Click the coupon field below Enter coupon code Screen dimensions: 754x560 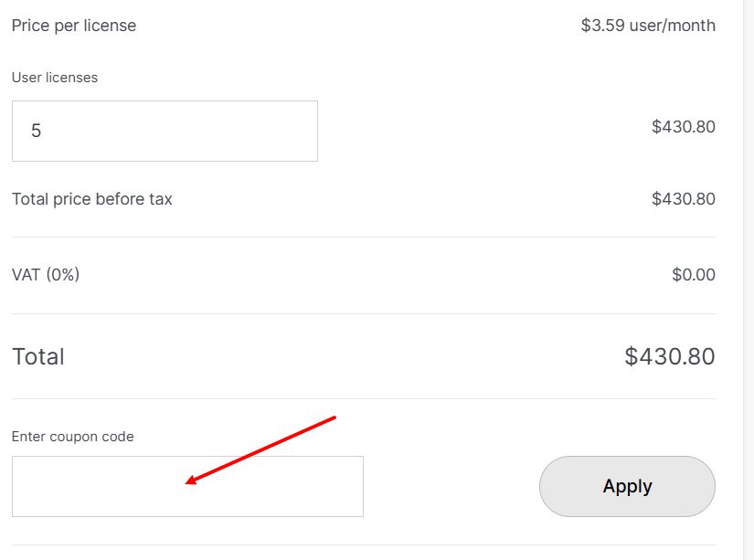(x=187, y=486)
